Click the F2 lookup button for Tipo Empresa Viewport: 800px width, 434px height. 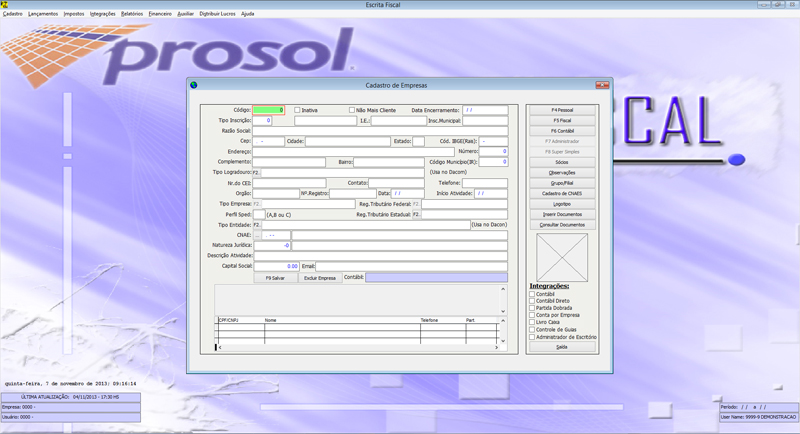click(256, 204)
